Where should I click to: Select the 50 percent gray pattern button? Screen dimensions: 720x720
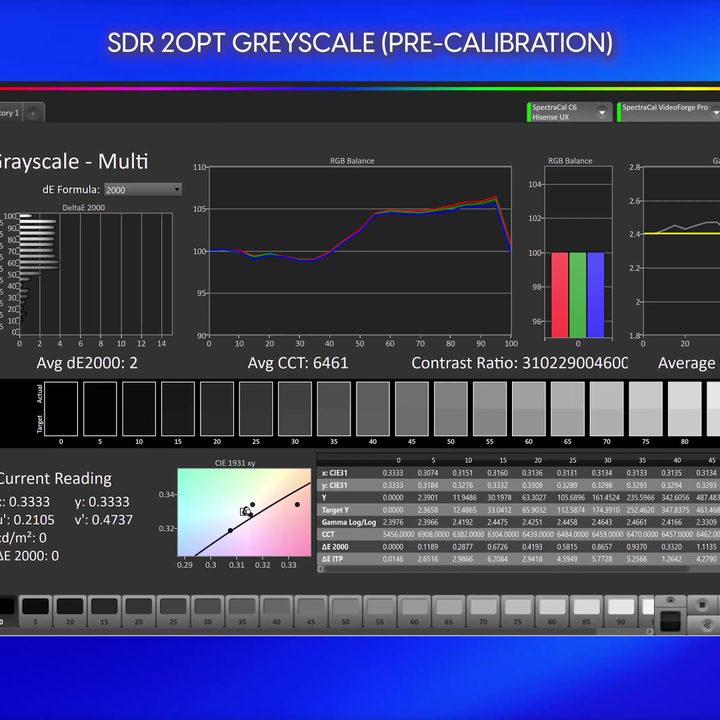tap(345, 611)
